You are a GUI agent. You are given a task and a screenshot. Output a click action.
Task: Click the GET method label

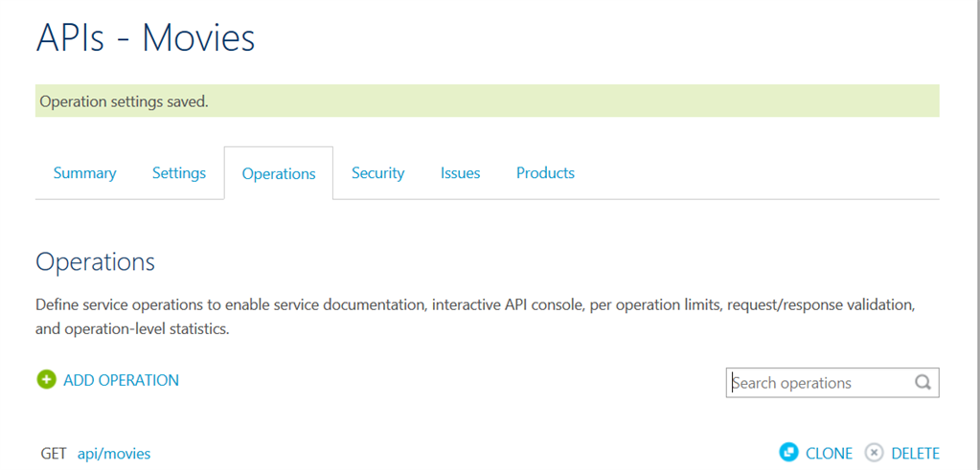[x=54, y=454]
